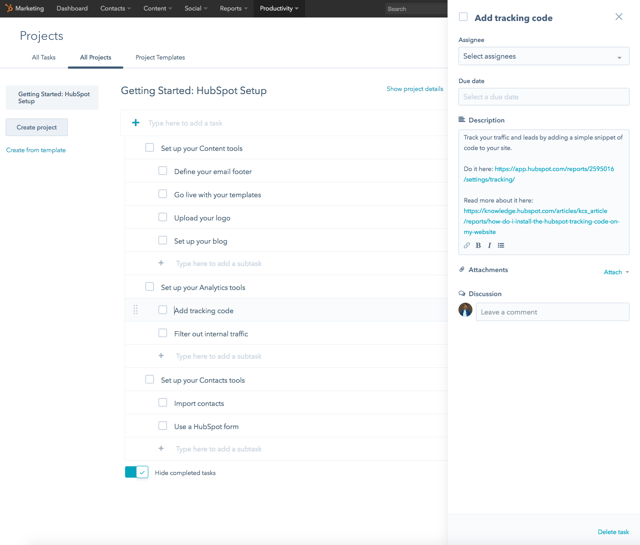
Task: Toggle italic in description editor
Action: 489,245
